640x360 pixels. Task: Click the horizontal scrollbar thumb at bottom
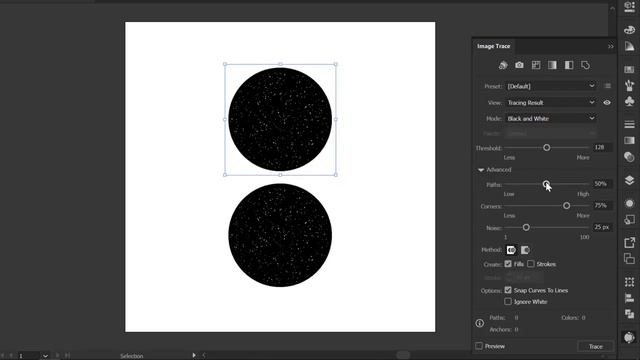pyautogui.click(x=403, y=355)
